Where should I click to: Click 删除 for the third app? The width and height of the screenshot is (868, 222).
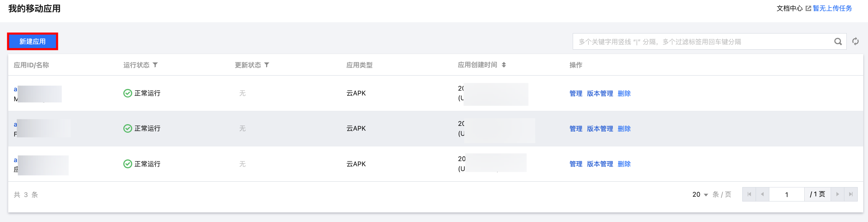tap(624, 164)
